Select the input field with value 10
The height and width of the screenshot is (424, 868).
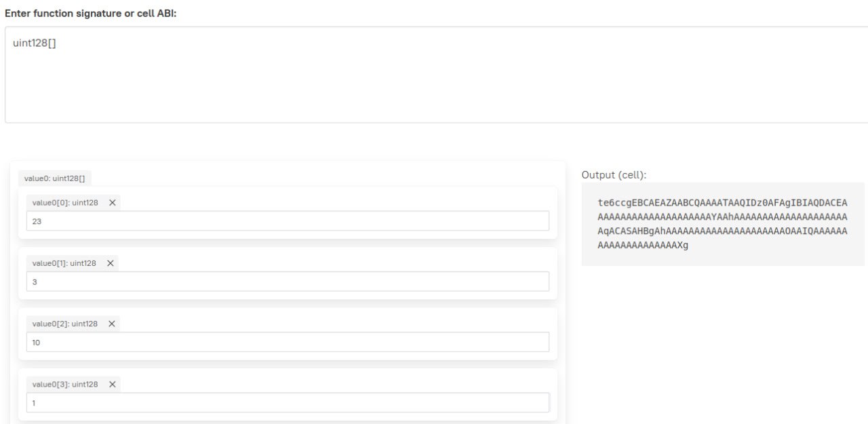tap(288, 343)
